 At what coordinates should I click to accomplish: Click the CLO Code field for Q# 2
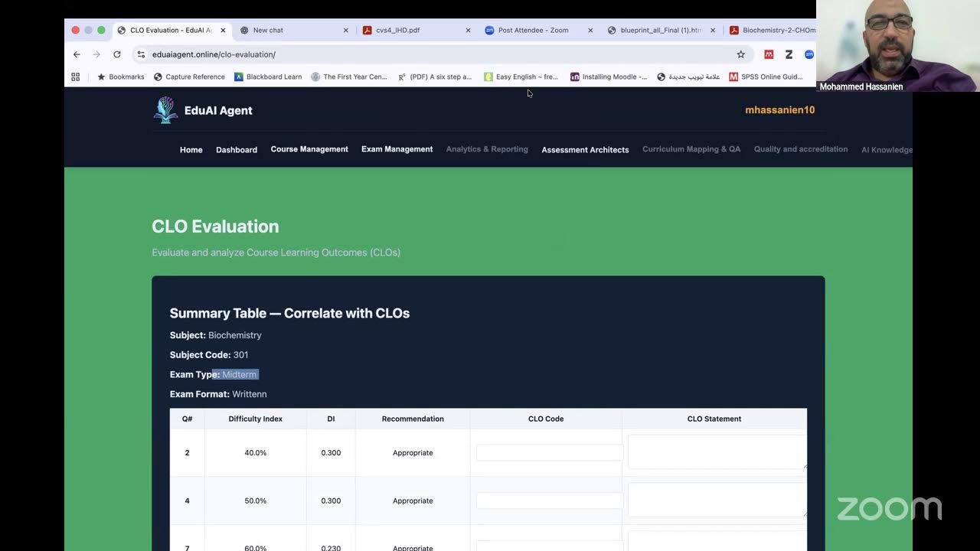[550, 452]
